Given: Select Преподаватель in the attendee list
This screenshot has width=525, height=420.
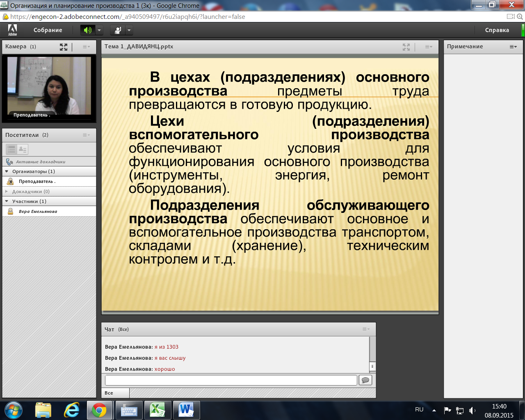Looking at the screenshot, I should point(49,181).
